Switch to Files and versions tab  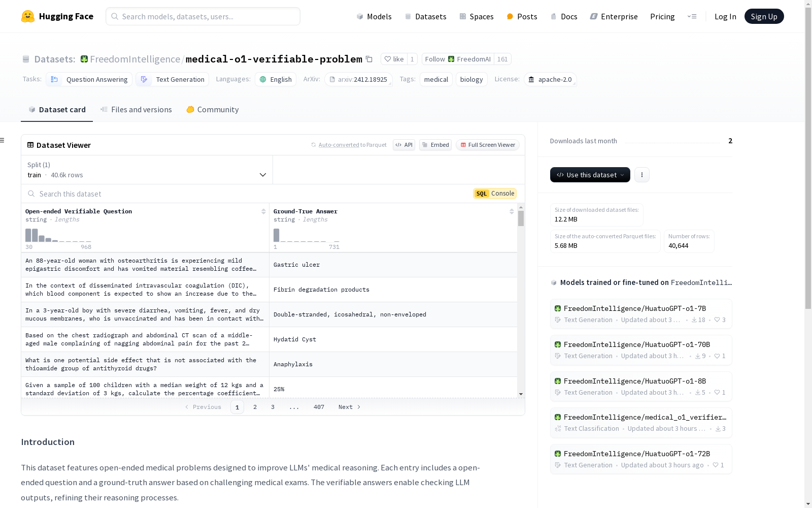point(136,110)
